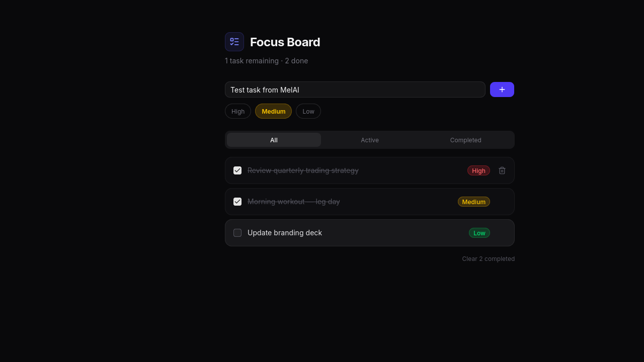Click the Morning workout task text
This screenshot has width=644, height=362.
[x=294, y=202]
